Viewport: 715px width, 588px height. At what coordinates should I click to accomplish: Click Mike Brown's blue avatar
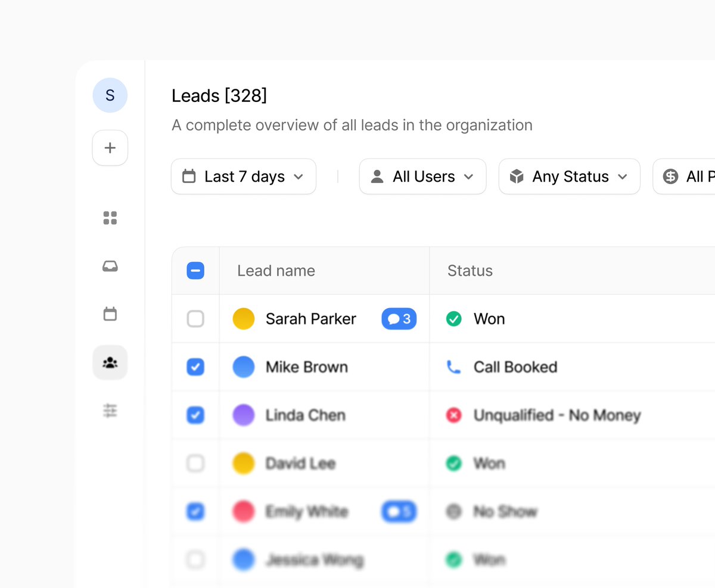(244, 367)
